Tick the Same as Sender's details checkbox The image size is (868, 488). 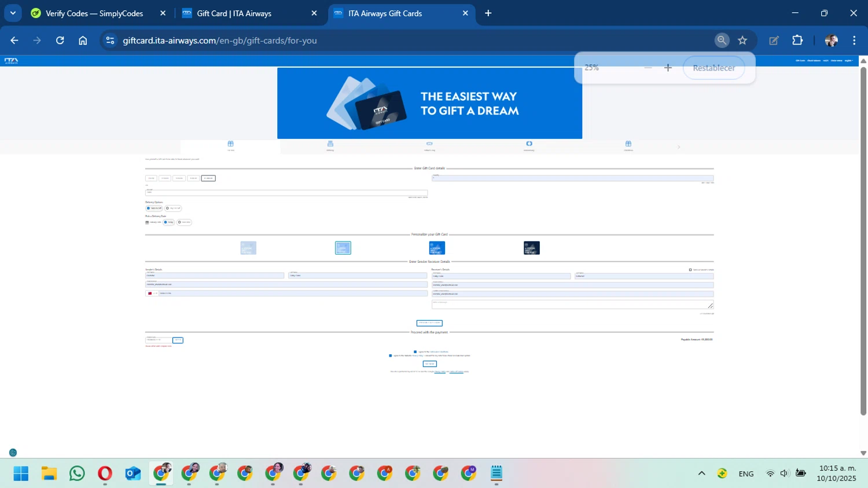coord(690,270)
